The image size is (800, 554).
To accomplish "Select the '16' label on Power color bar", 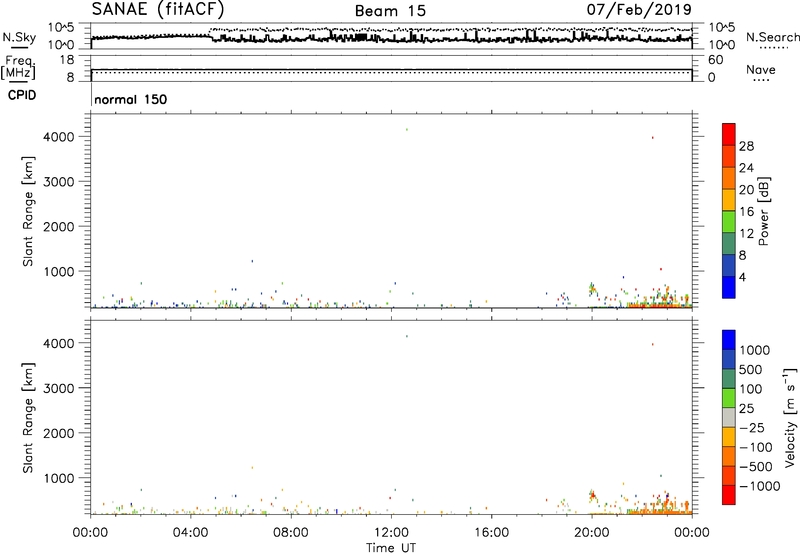I will pos(746,212).
